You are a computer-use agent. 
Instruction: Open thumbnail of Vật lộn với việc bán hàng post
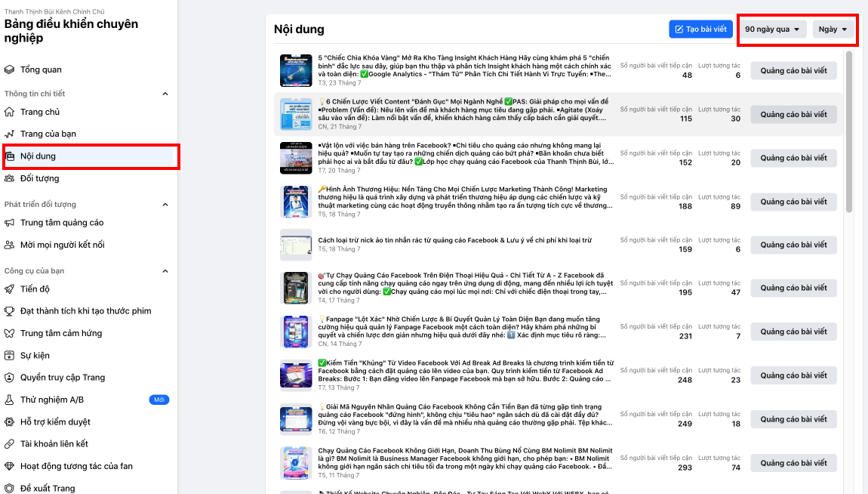click(296, 158)
